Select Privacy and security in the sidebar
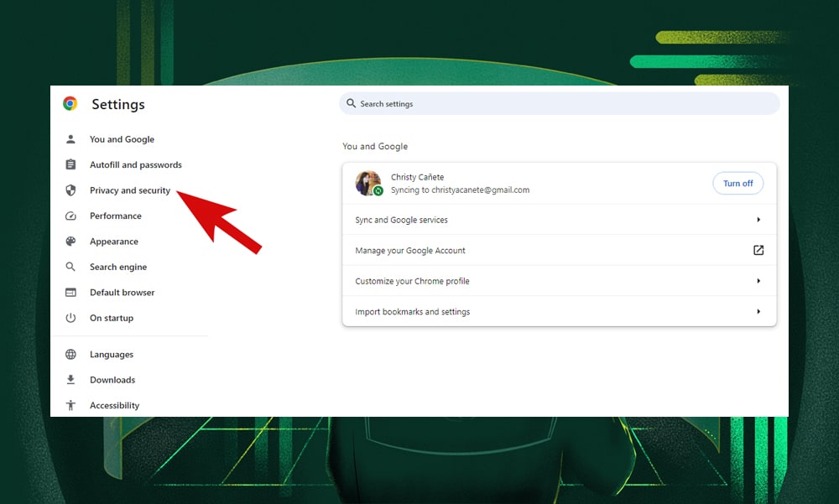Viewport: 839px width, 504px height. pos(129,190)
